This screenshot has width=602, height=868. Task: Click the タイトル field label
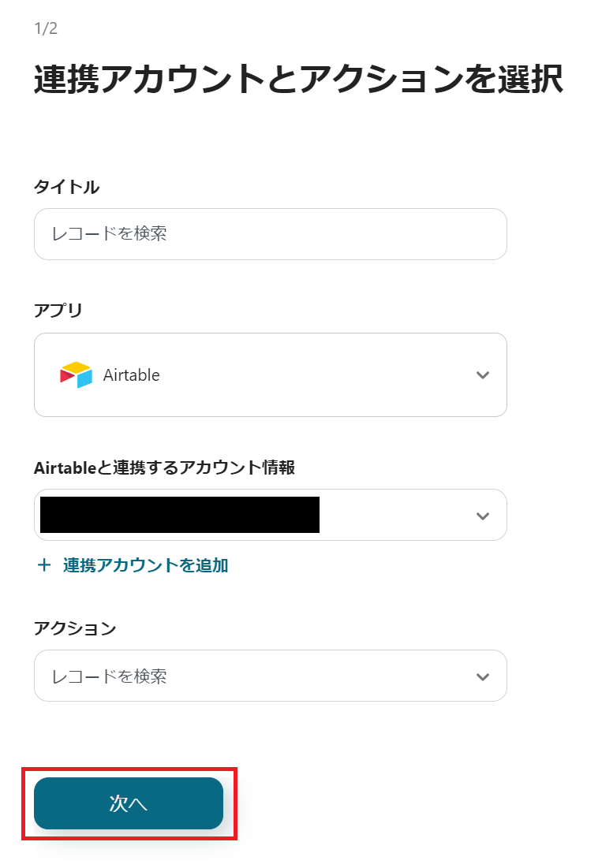click(66, 187)
